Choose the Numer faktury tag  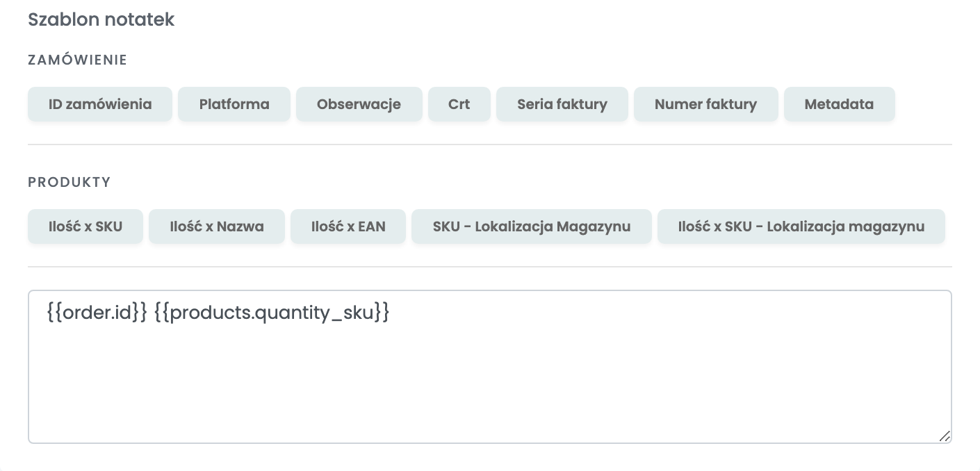click(x=706, y=104)
